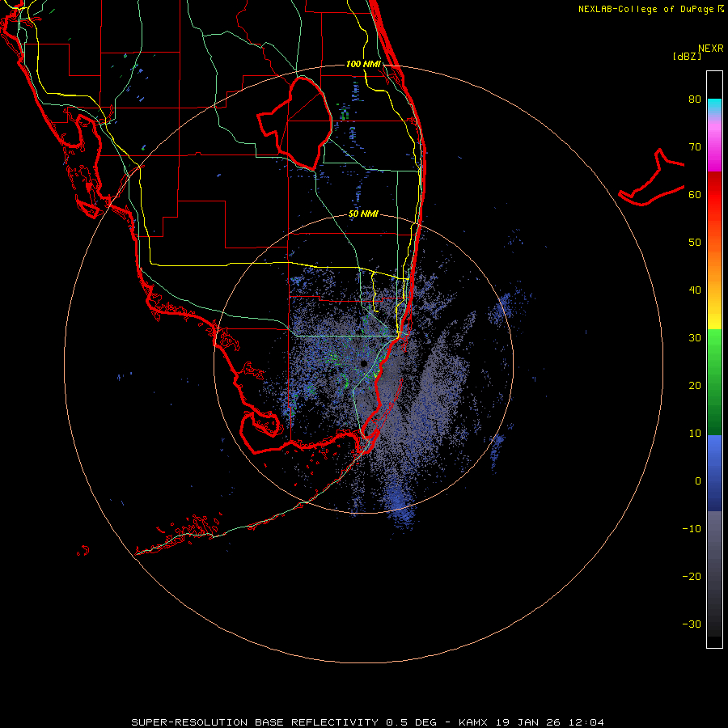Click the [dBZ] units label
Viewport: 728px width, 728px height.
tap(687, 57)
